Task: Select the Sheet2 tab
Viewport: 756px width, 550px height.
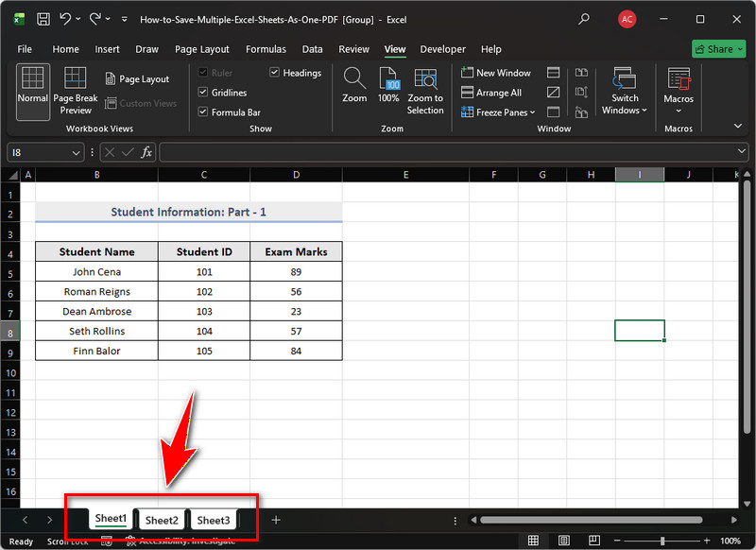Action: pos(162,520)
